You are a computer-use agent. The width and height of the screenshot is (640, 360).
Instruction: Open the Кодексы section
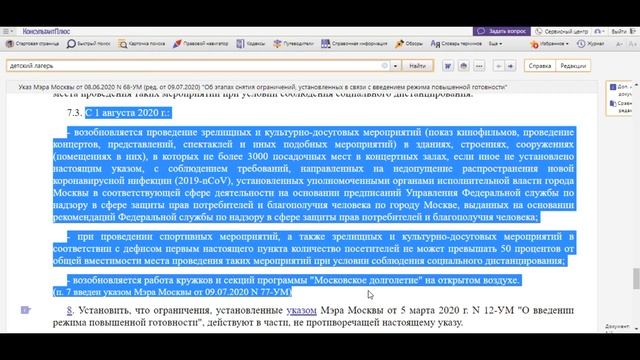(251, 44)
